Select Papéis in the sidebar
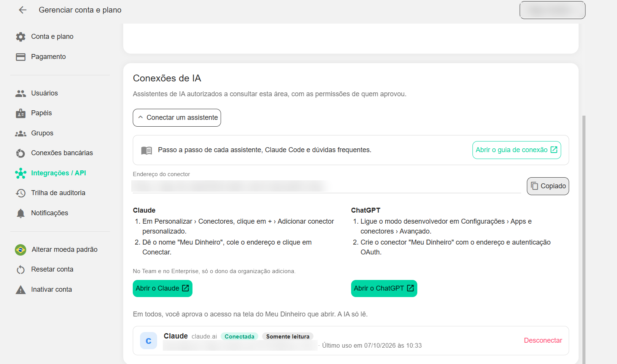This screenshot has height=364, width=617. [41, 113]
